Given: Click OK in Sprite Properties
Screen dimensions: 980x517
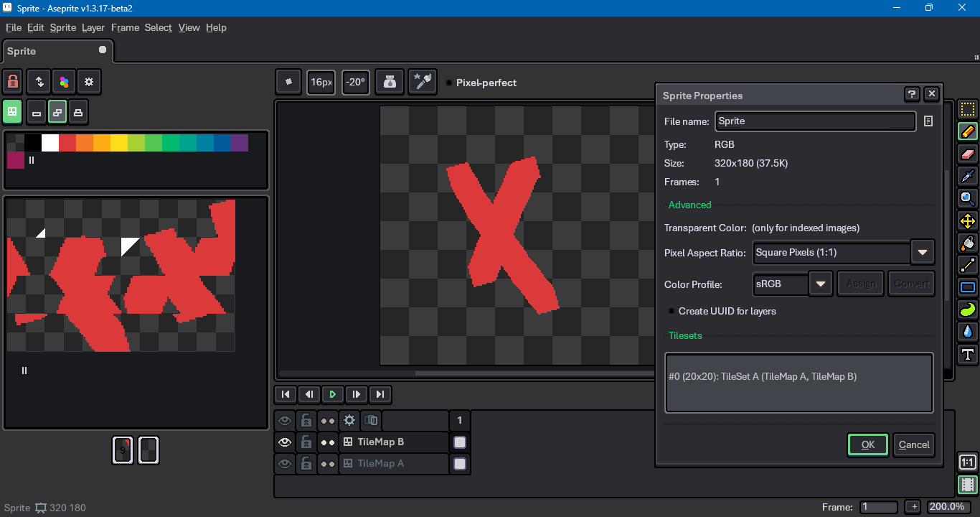Looking at the screenshot, I should point(867,444).
